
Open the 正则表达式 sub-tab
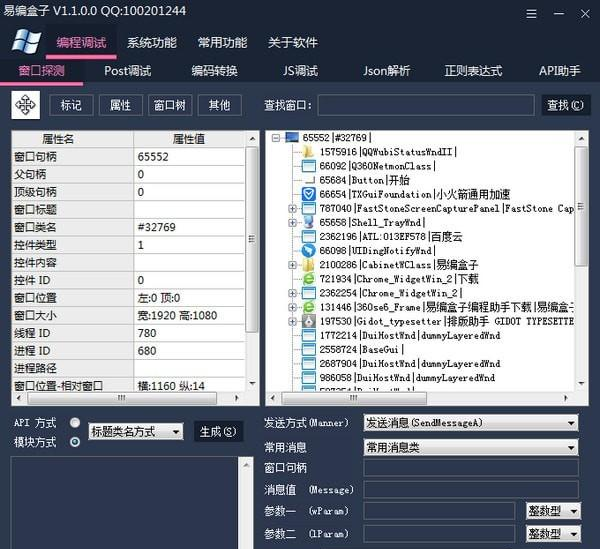[473, 71]
